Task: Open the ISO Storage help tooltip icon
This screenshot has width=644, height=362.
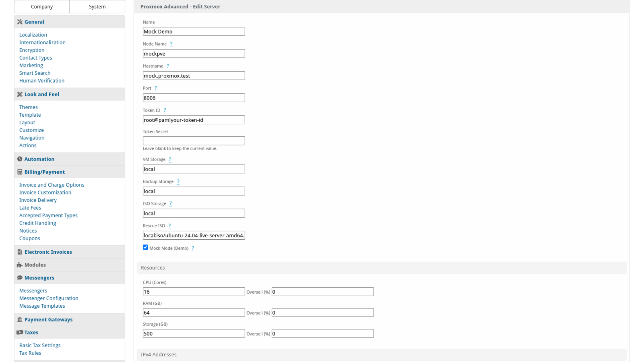Action: (171, 204)
